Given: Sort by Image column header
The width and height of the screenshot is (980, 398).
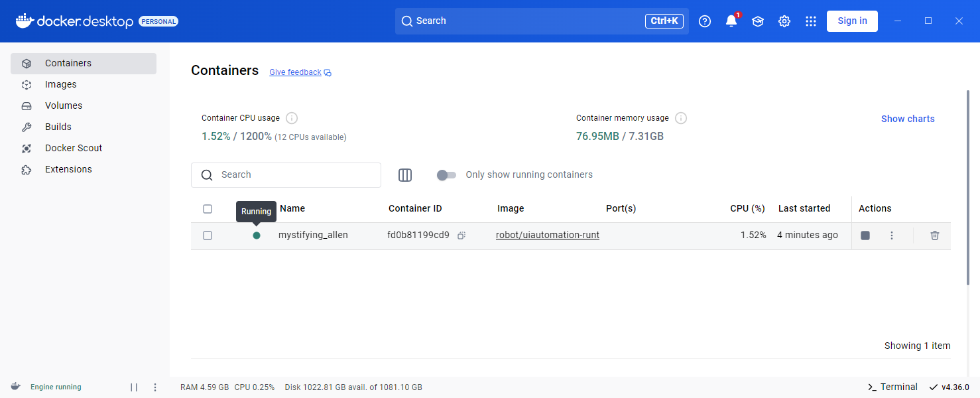Looking at the screenshot, I should tap(511, 208).
